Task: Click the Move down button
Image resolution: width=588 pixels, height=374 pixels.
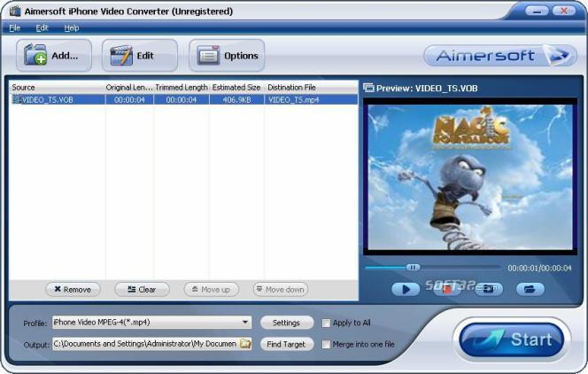Action: (281, 289)
